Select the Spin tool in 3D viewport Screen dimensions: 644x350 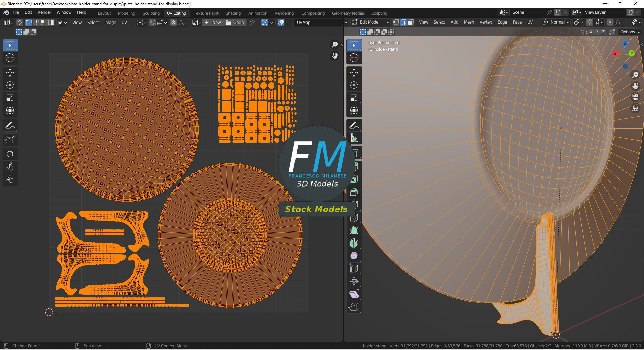(354, 243)
